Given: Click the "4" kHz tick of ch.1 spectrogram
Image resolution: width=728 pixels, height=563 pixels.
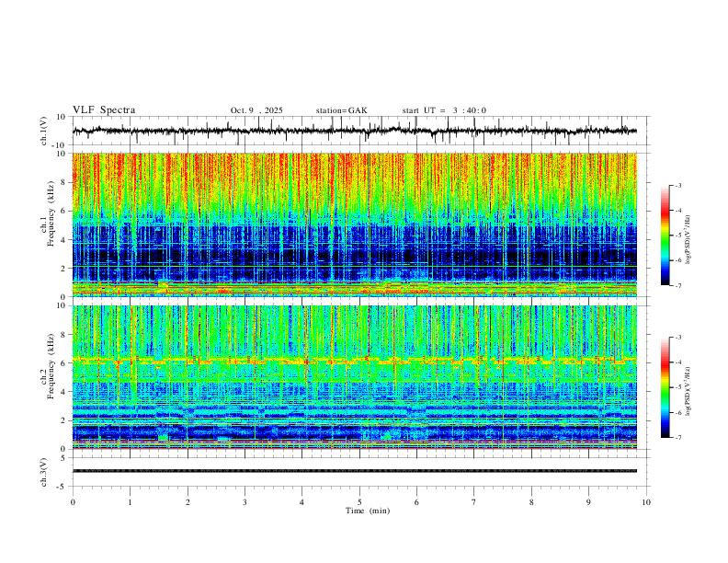Looking at the screenshot, I should 64,240.
